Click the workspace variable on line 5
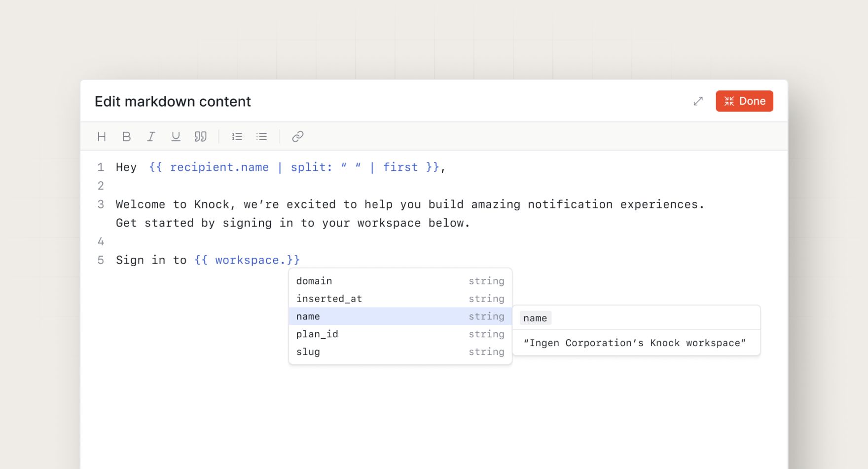 pos(248,260)
